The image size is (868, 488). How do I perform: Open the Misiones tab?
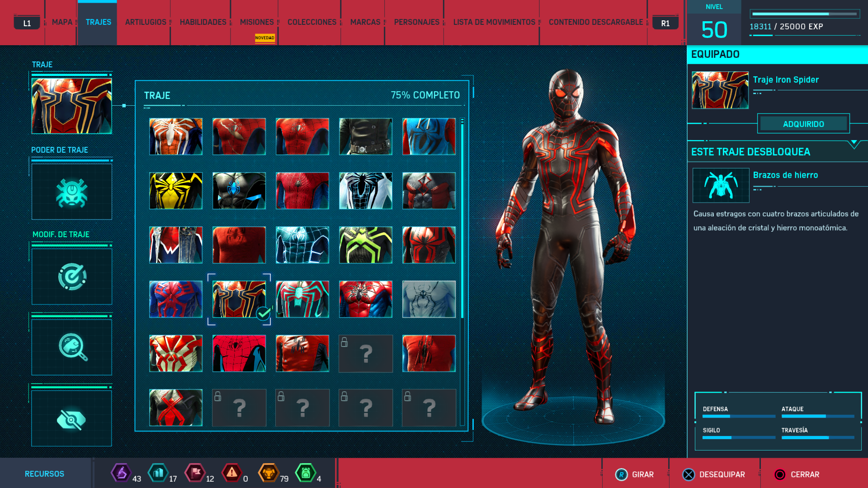point(257,22)
